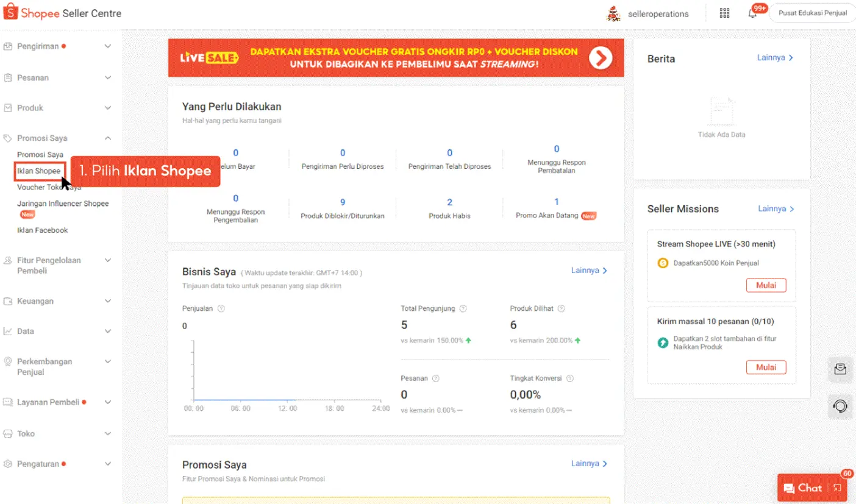Open Lainnya link beside Bisnis Saya
Viewport: 856px width, 504px height.
point(587,270)
